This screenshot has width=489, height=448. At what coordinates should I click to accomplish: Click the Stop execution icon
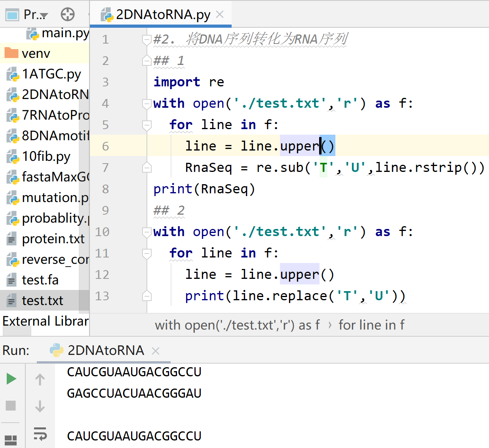[x=11, y=405]
